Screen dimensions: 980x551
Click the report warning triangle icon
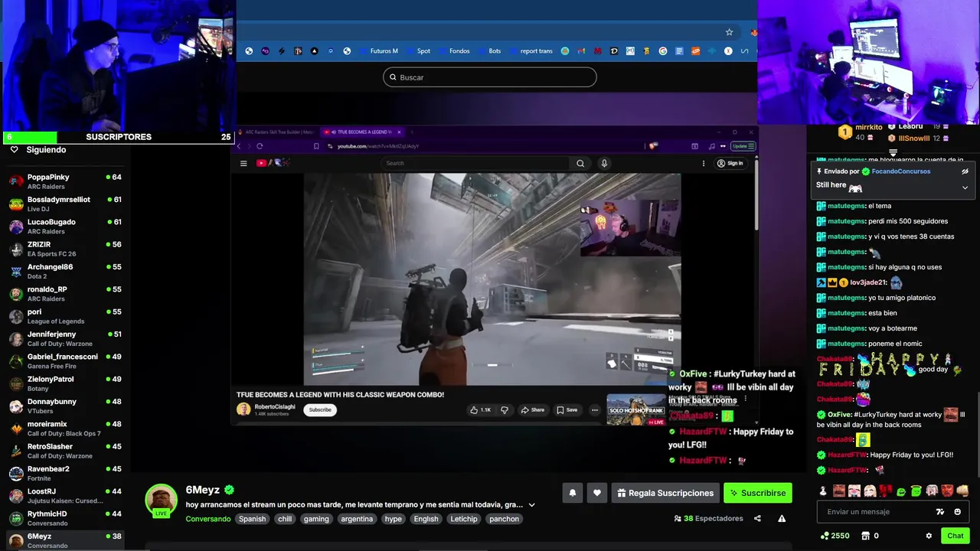point(782,519)
